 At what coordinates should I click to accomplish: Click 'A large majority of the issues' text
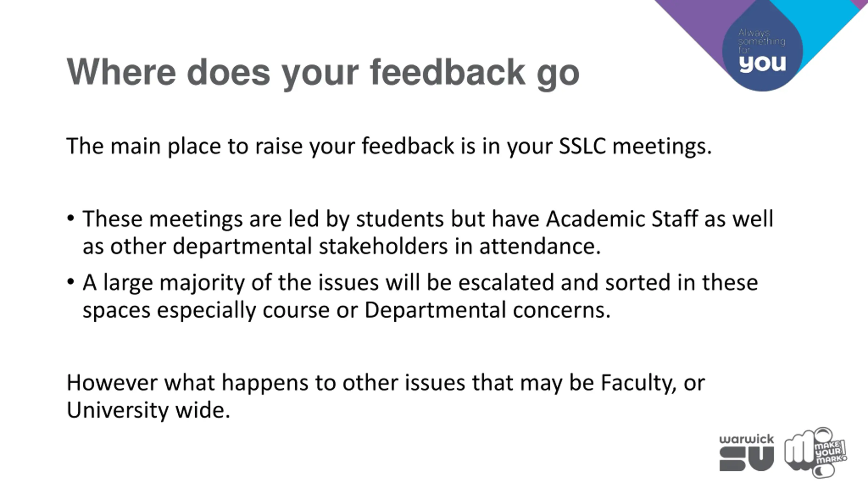231,283
